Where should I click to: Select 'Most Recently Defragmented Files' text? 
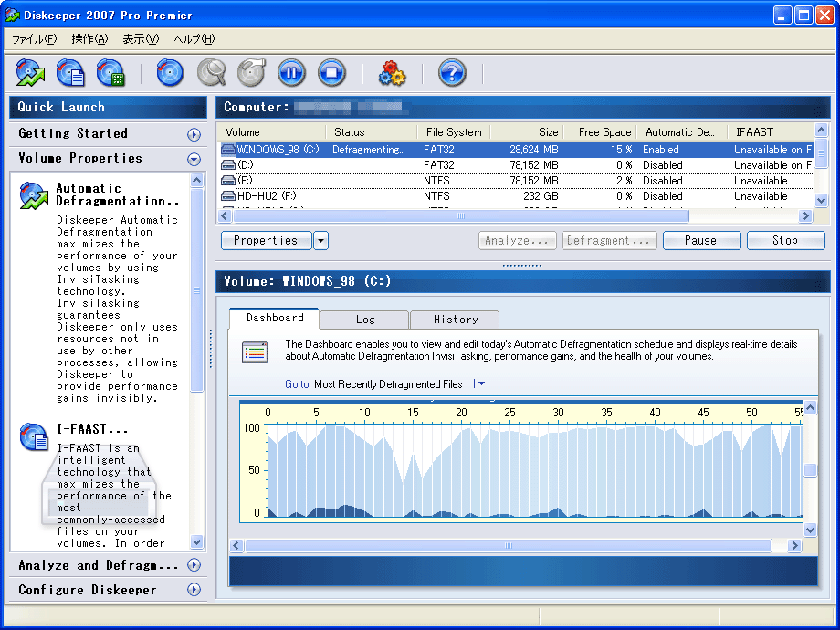[x=388, y=384]
